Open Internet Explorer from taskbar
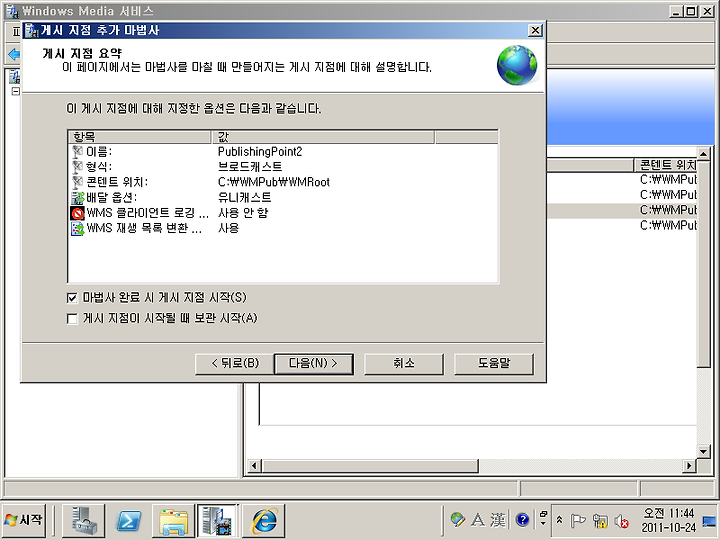 tap(264, 520)
